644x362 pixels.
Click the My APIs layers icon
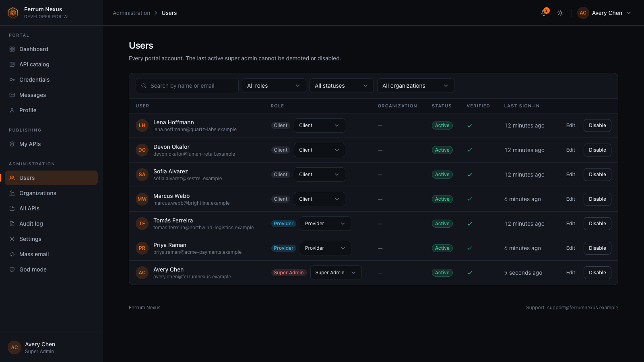pyautogui.click(x=12, y=144)
